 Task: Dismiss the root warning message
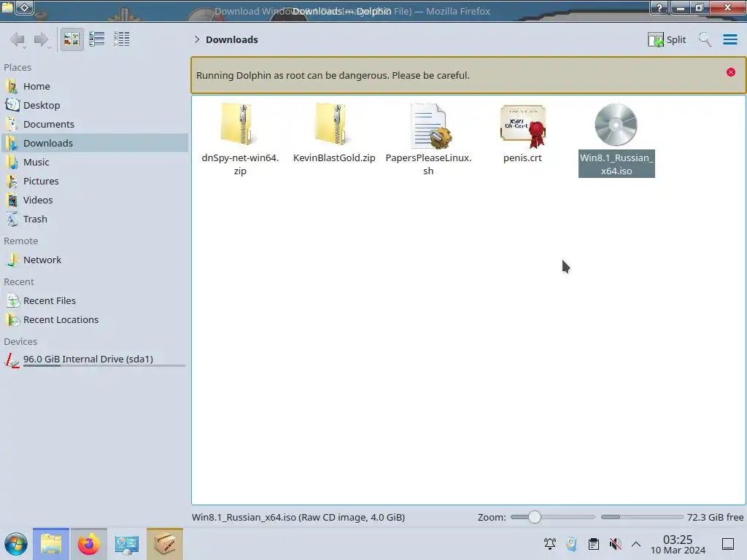point(730,72)
